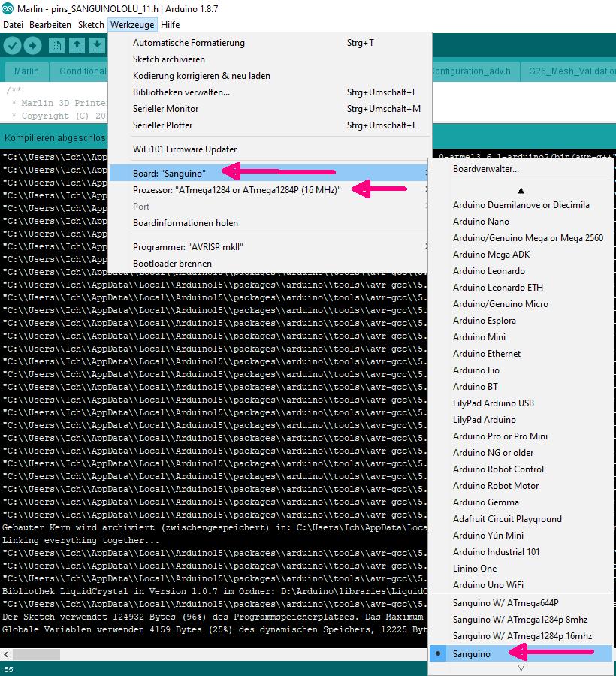Viewport: 616px width, 676px height.
Task: Open the Bearbeiten menu
Action: click(50, 25)
